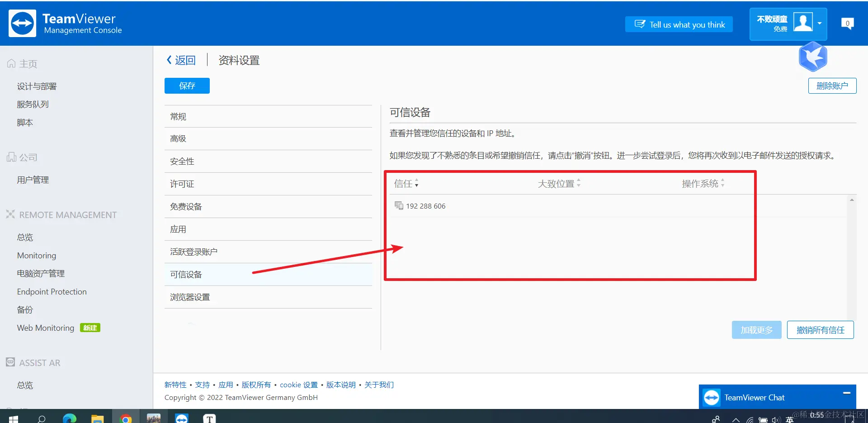Viewport: 868px width, 423px height.
Task: Open Monitoring in the sidebar
Action: point(37,255)
